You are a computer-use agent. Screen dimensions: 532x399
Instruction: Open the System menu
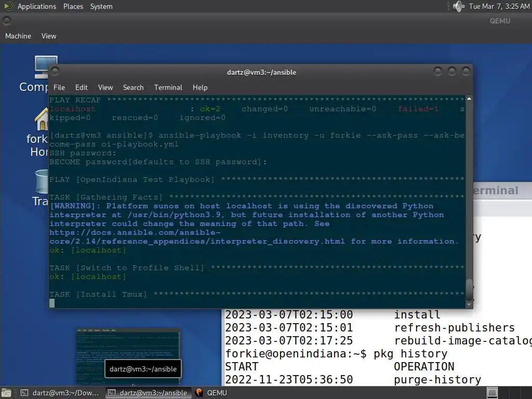[101, 6]
